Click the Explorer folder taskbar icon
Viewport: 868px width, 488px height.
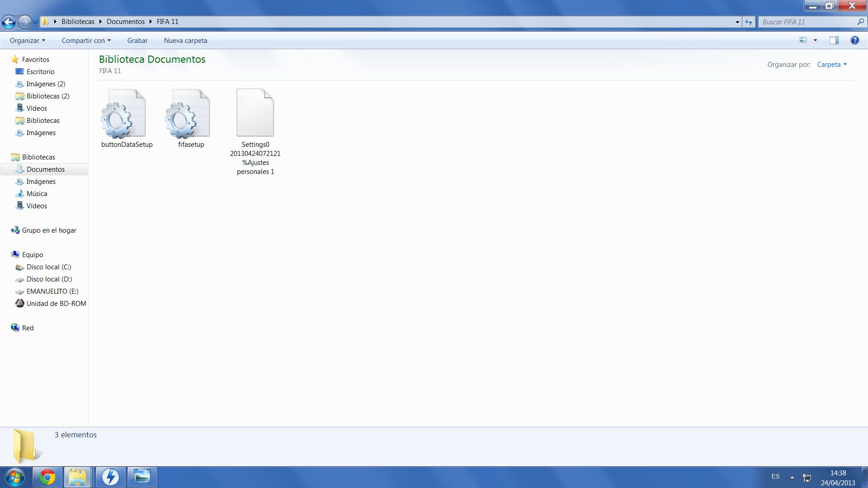pos(78,477)
